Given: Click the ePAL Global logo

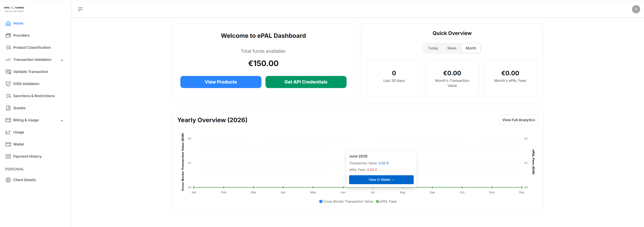Looking at the screenshot, I should [14, 9].
